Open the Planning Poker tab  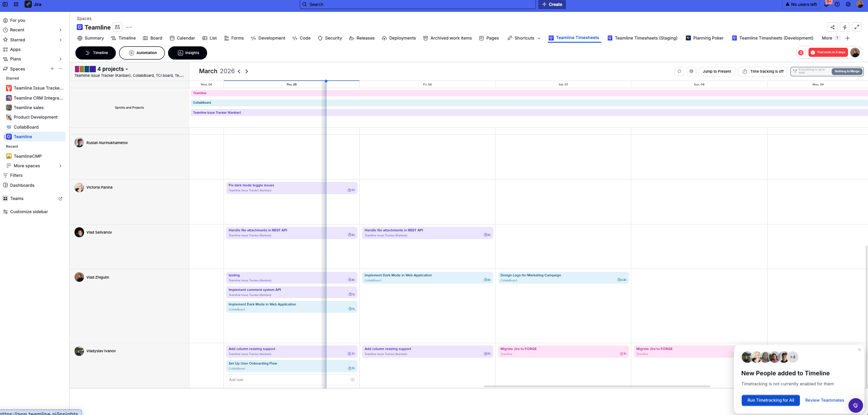(x=704, y=38)
